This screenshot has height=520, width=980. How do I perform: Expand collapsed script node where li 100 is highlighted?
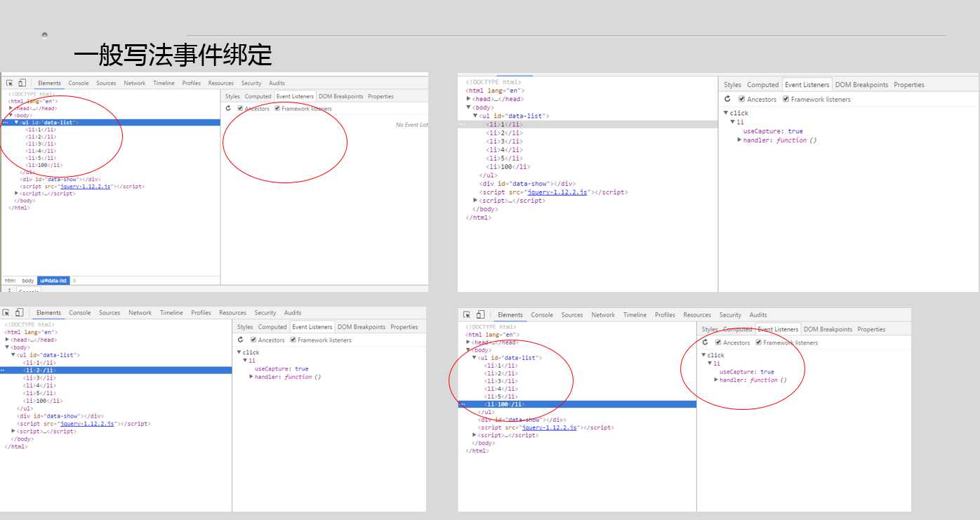475,435
